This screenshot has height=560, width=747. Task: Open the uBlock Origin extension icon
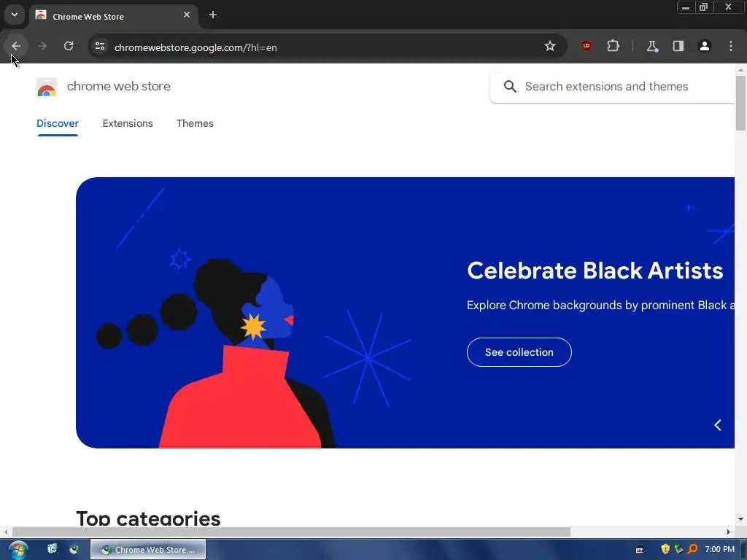[587, 46]
